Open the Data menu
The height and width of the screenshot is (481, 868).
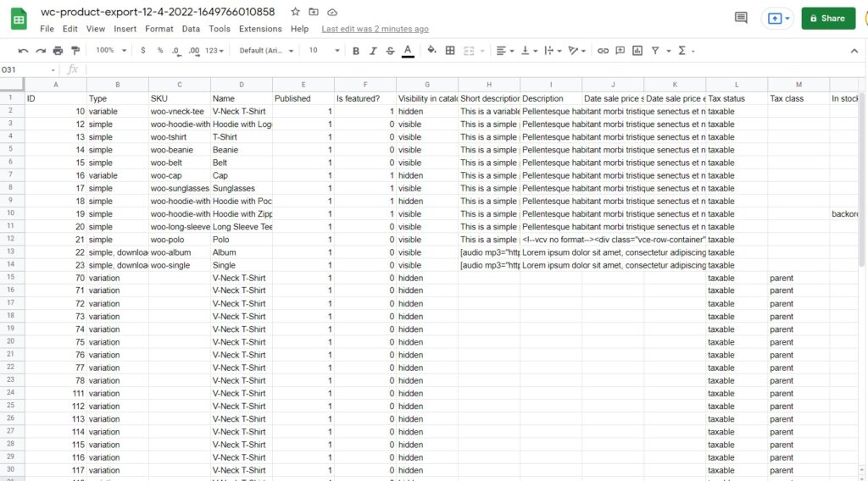point(191,29)
